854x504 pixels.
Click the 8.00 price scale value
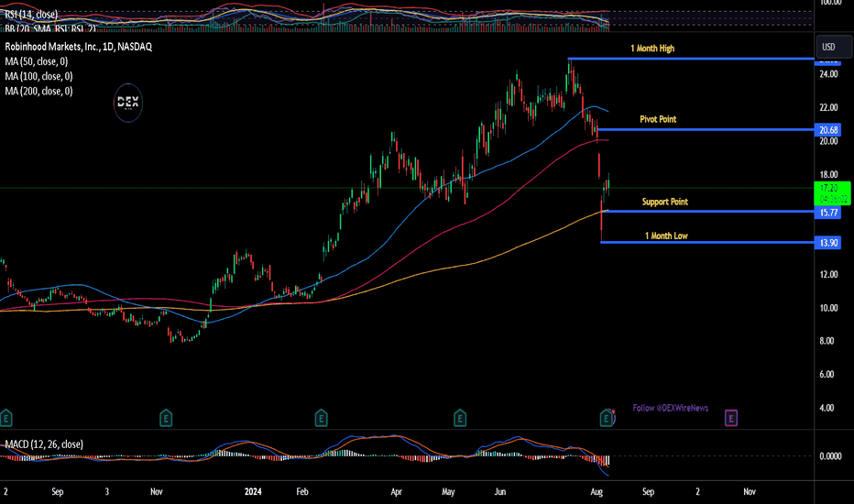(x=827, y=341)
